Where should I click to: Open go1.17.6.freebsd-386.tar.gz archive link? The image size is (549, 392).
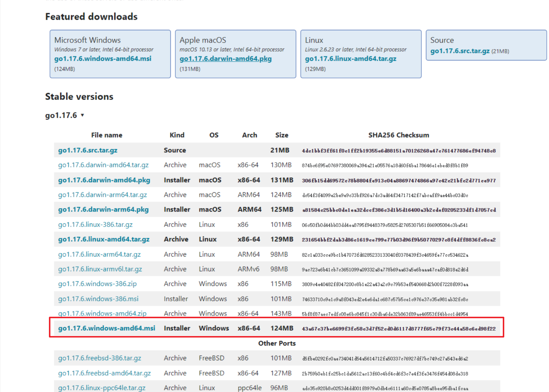tap(99, 358)
